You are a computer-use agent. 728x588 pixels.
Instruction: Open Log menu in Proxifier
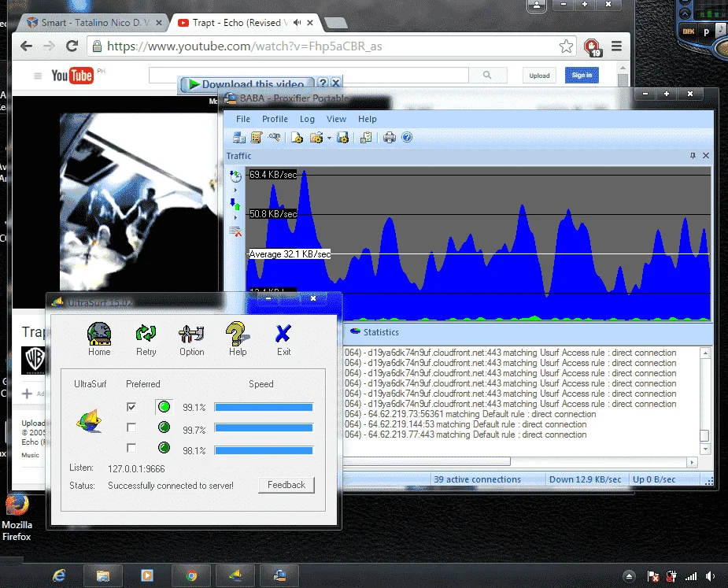click(x=307, y=119)
